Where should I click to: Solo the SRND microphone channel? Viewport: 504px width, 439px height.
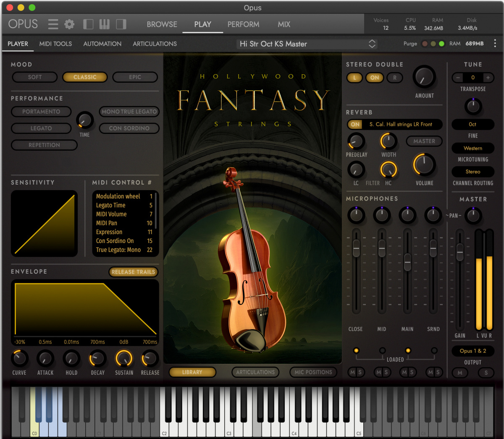tap(438, 372)
